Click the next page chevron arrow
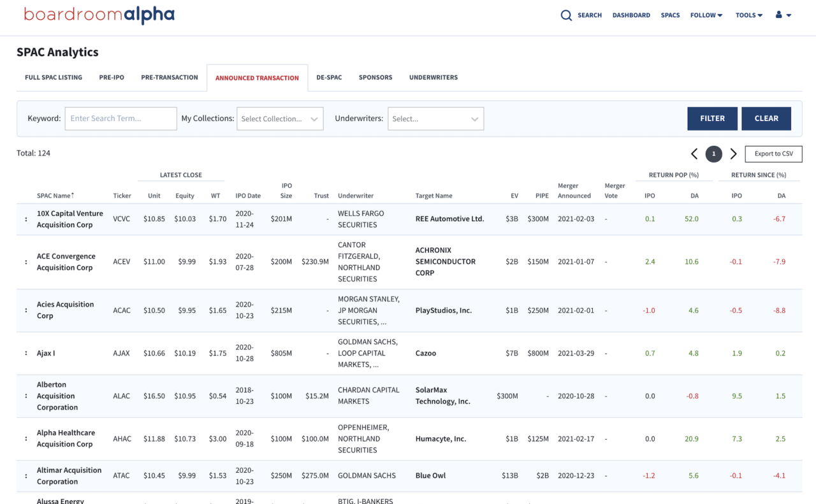 (733, 154)
